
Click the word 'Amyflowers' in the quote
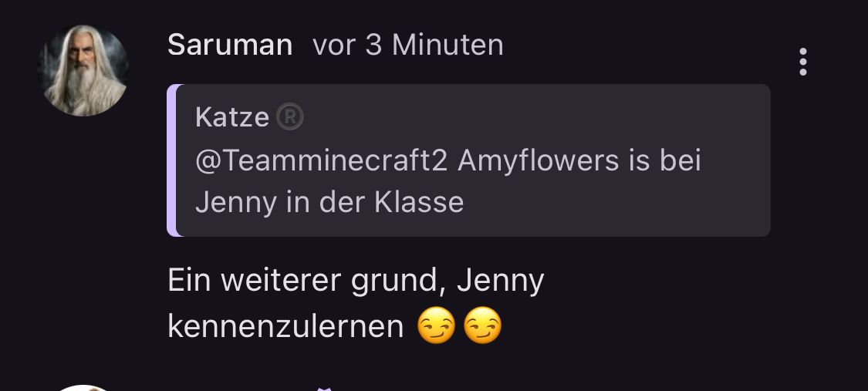[538, 161]
